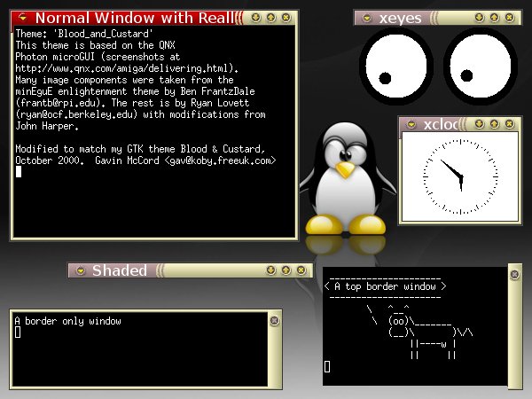Viewport: 532px width, 399px height.
Task: Click the text 'Photon microGUI'
Action: [x=55, y=57]
